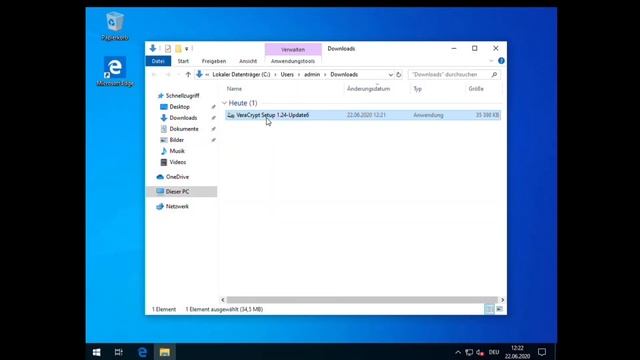640x360 pixels.
Task: Refresh the Downloads folder
Action: [x=399, y=75]
